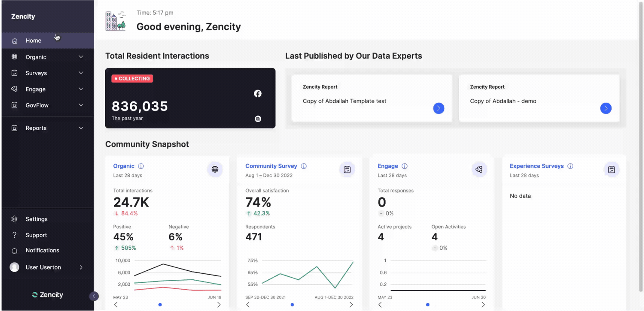Image resolution: width=644 pixels, height=311 pixels.
Task: Expand the GovFlow sidebar chevron
Action: 81,105
